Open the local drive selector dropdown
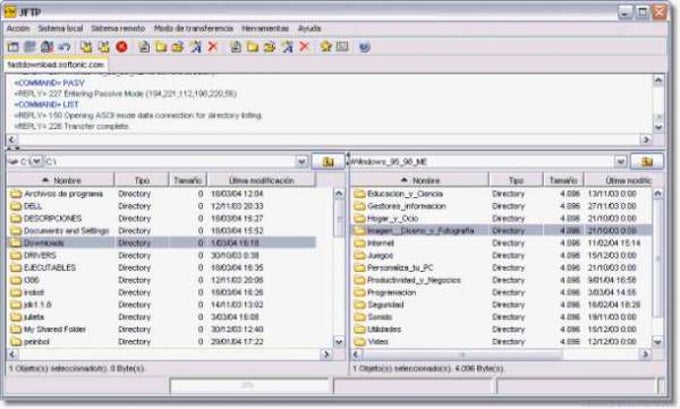680x409 pixels. pos(37,161)
